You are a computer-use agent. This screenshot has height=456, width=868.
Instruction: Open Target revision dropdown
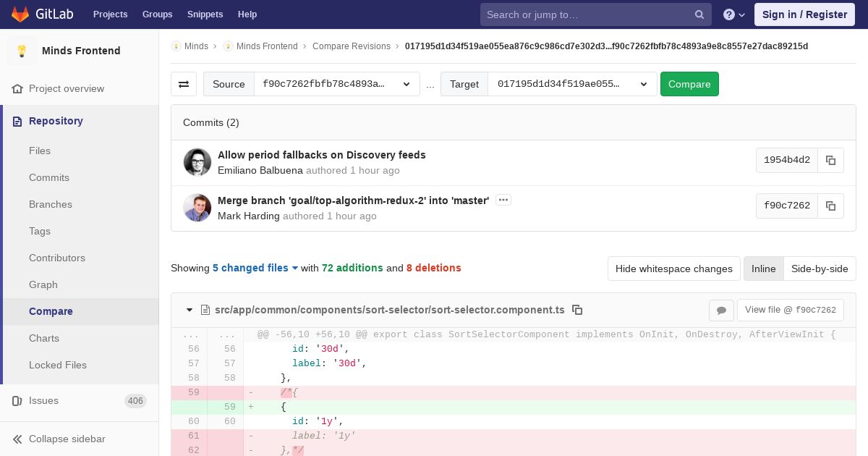point(573,84)
